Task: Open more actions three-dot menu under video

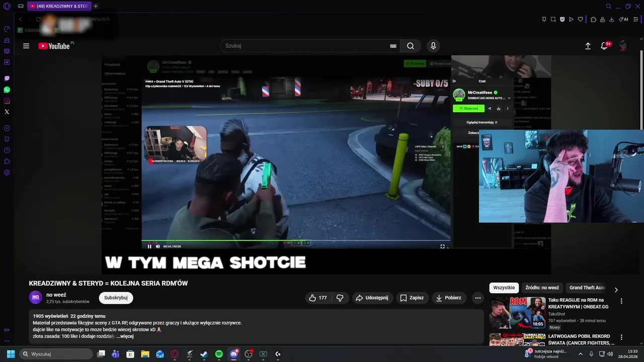Action: [x=478, y=298]
